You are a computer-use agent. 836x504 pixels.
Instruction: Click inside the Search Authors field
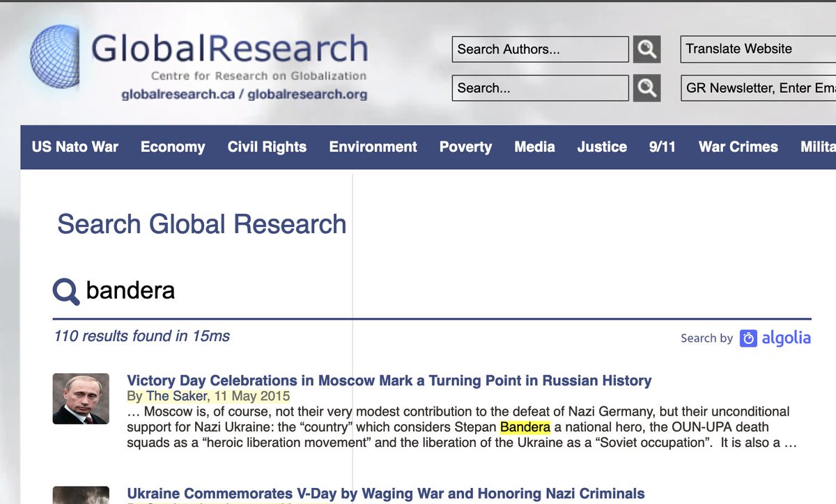pos(540,49)
